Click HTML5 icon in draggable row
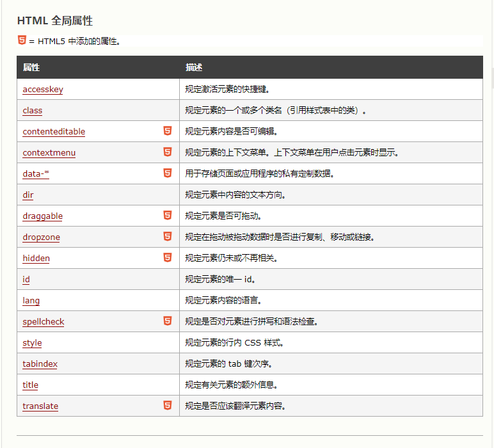494x448 pixels. [168, 215]
